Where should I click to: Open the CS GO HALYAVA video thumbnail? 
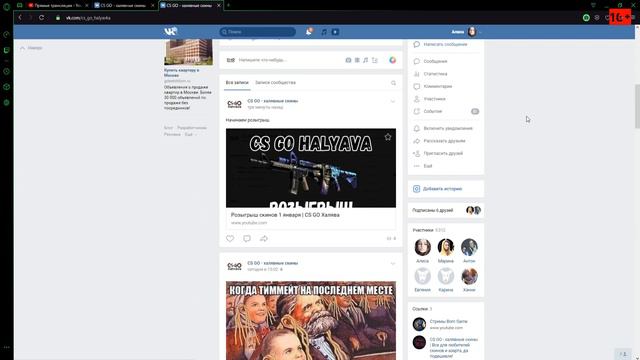pyautogui.click(x=311, y=168)
